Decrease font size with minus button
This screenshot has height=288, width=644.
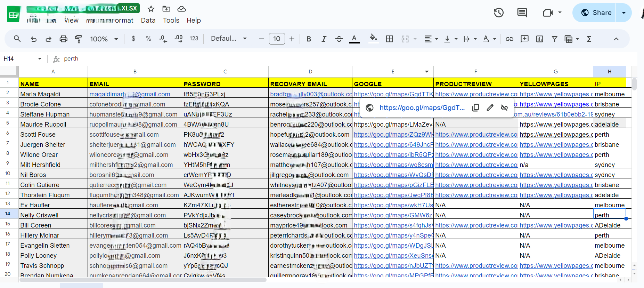(261, 39)
